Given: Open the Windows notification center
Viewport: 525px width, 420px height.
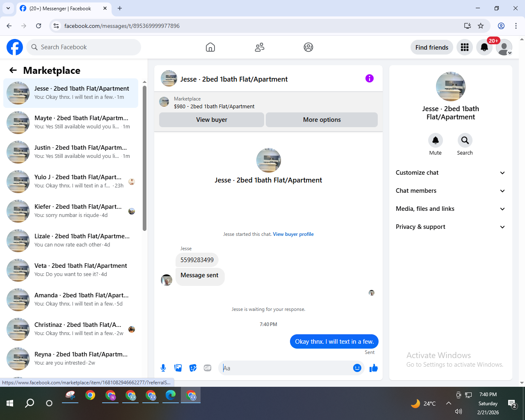Looking at the screenshot, I should 512,404.
